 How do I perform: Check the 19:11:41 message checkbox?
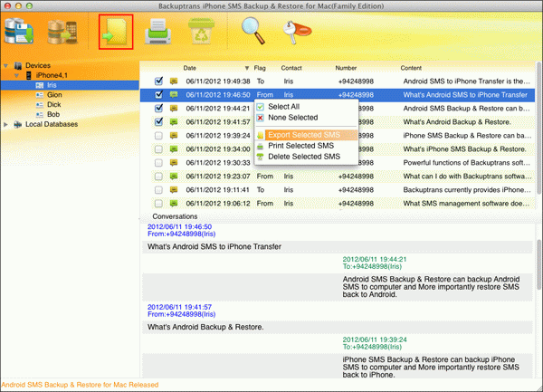(158, 189)
